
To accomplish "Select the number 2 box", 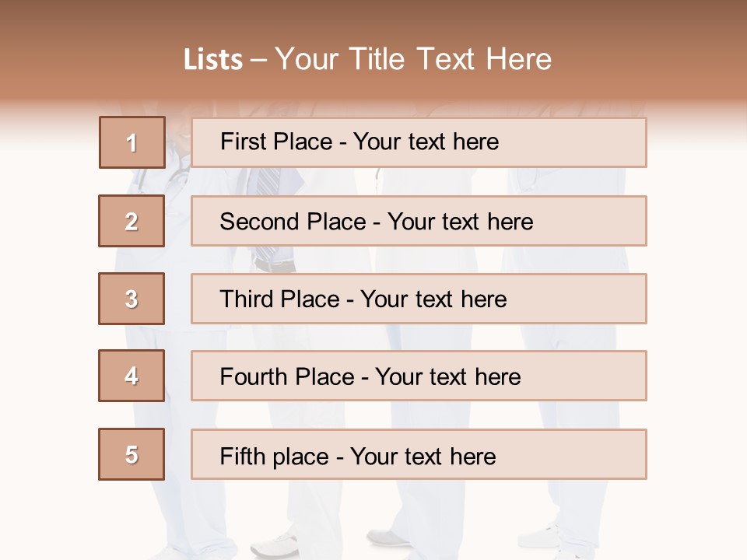I will tap(132, 221).
